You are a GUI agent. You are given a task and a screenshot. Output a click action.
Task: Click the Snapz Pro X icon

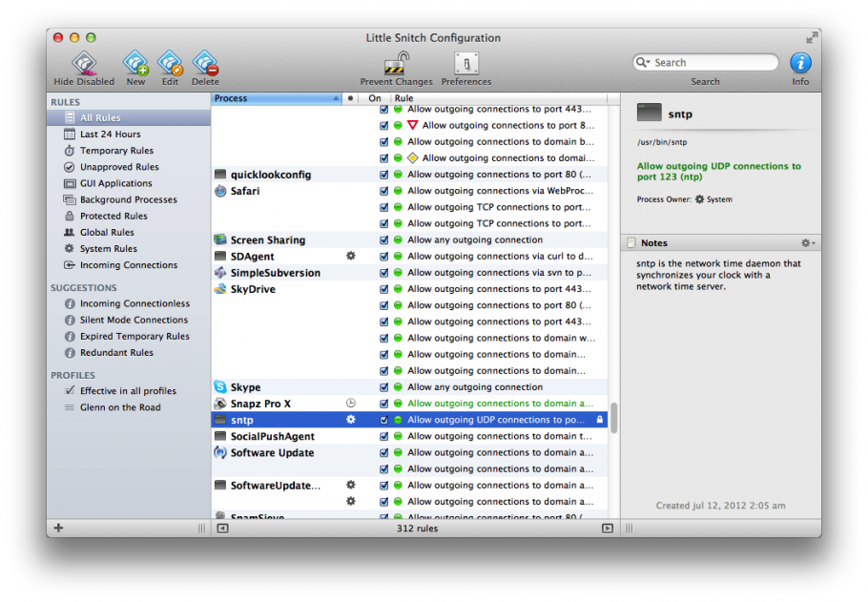[220, 404]
